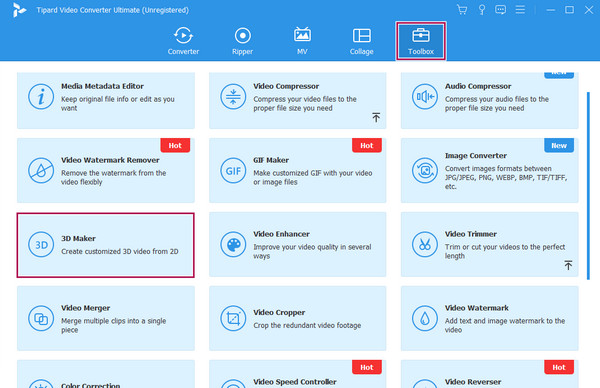
Task: Open the Converter tab
Action: (x=183, y=41)
